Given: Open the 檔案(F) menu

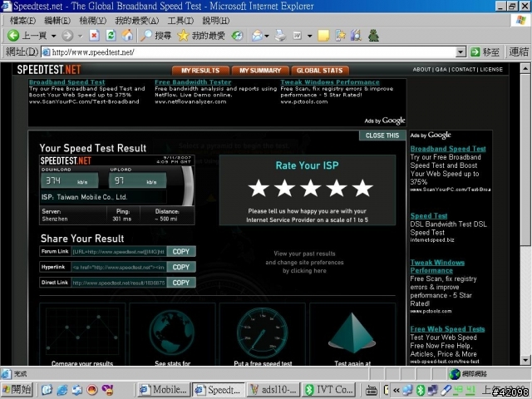Looking at the screenshot, I should tap(22, 21).
